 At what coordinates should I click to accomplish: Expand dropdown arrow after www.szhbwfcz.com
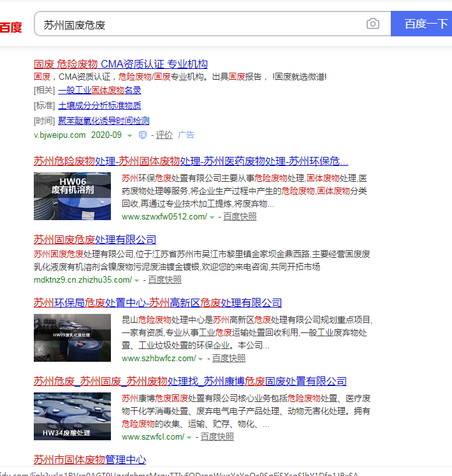coord(200,359)
